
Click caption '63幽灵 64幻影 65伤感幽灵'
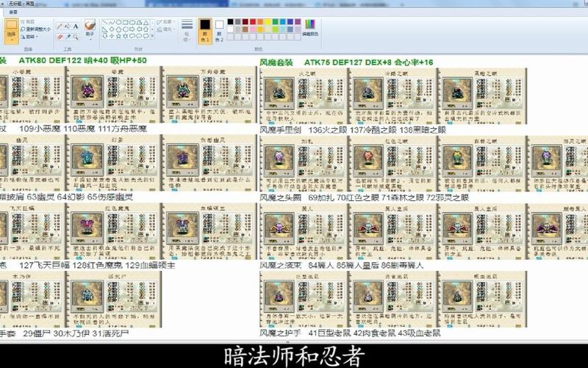pos(80,197)
